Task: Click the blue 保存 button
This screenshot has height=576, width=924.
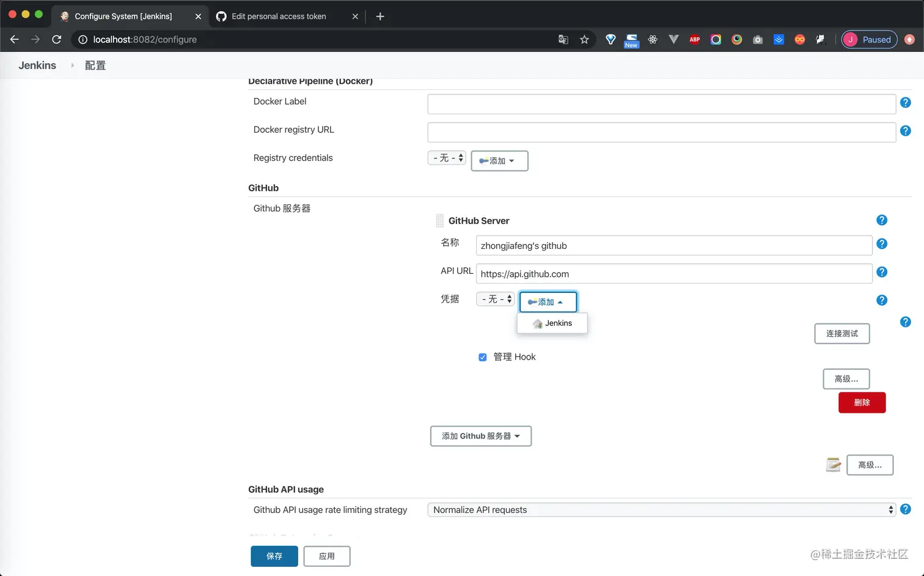Action: [x=274, y=556]
